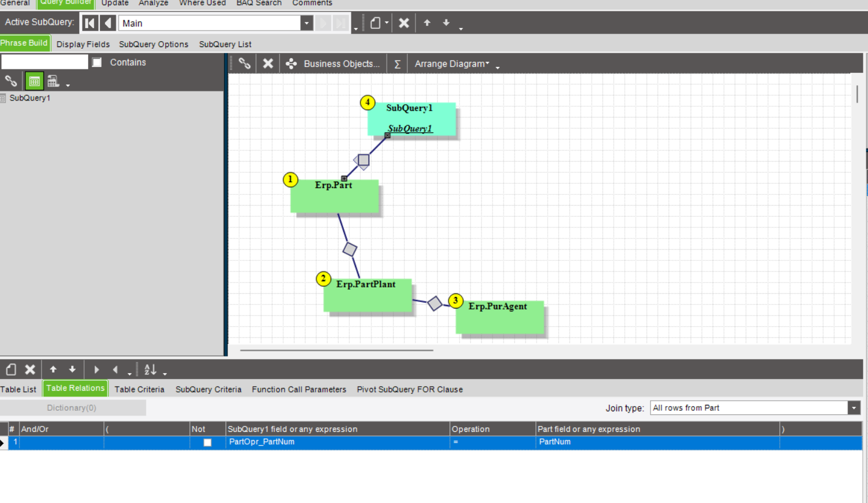Click the sigma aggregate icon

point(397,63)
